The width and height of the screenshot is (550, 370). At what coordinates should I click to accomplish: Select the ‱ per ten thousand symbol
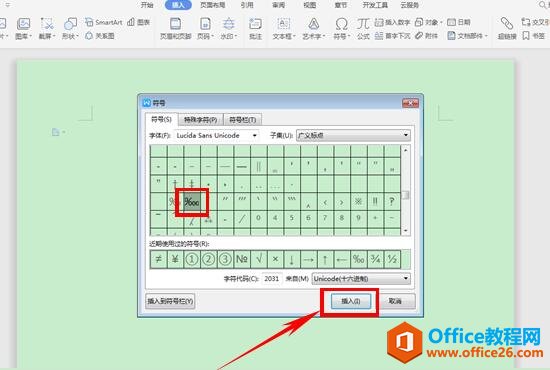click(x=192, y=202)
